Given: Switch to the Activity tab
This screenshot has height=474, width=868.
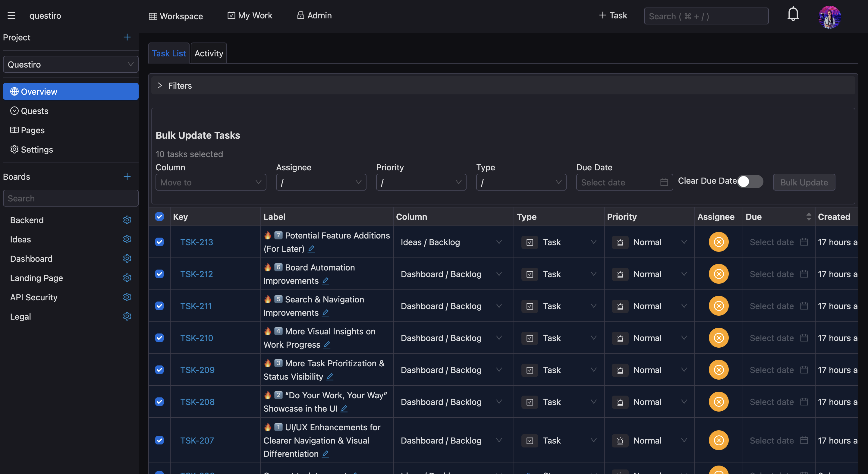Looking at the screenshot, I should [209, 53].
